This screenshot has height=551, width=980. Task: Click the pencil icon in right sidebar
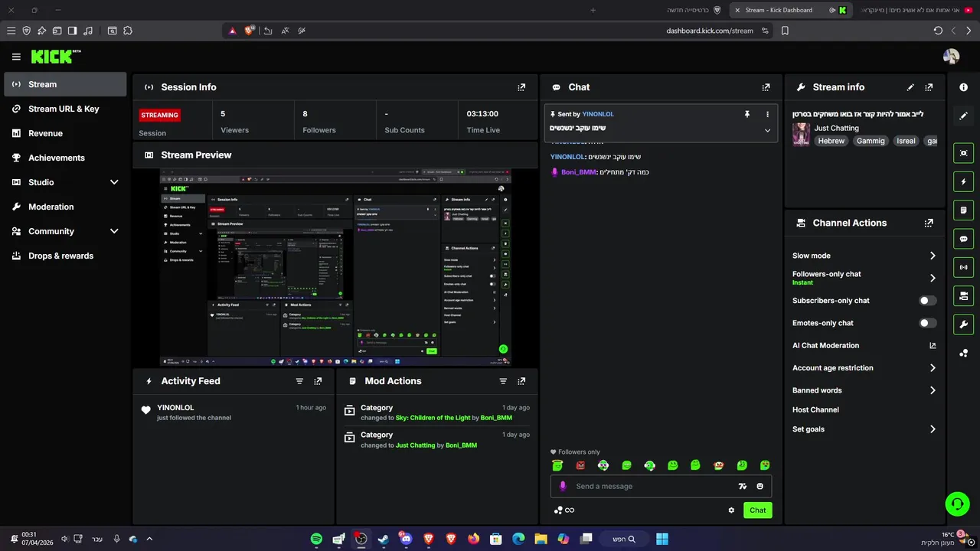pyautogui.click(x=963, y=116)
